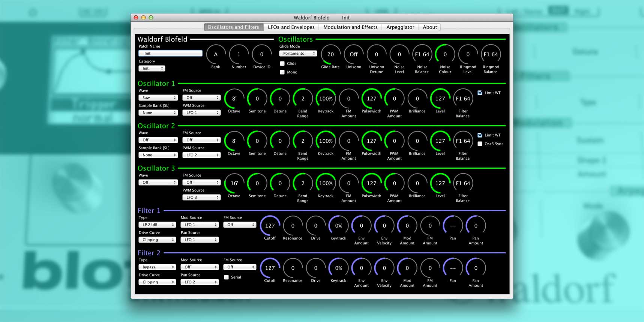The width and height of the screenshot is (644, 322).
Task: Open Oscillator 3 PWM Source LFO 3 dropdown
Action: (x=201, y=197)
